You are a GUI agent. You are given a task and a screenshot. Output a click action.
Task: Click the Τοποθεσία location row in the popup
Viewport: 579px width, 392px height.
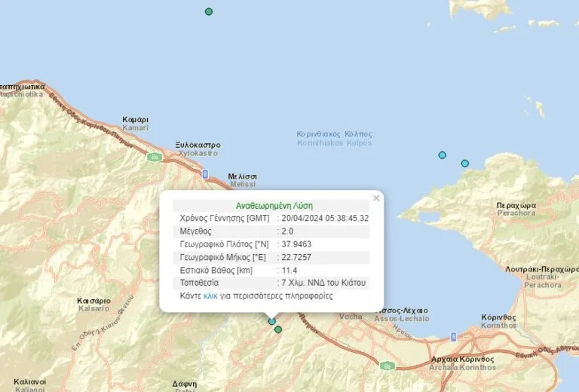[x=271, y=283]
